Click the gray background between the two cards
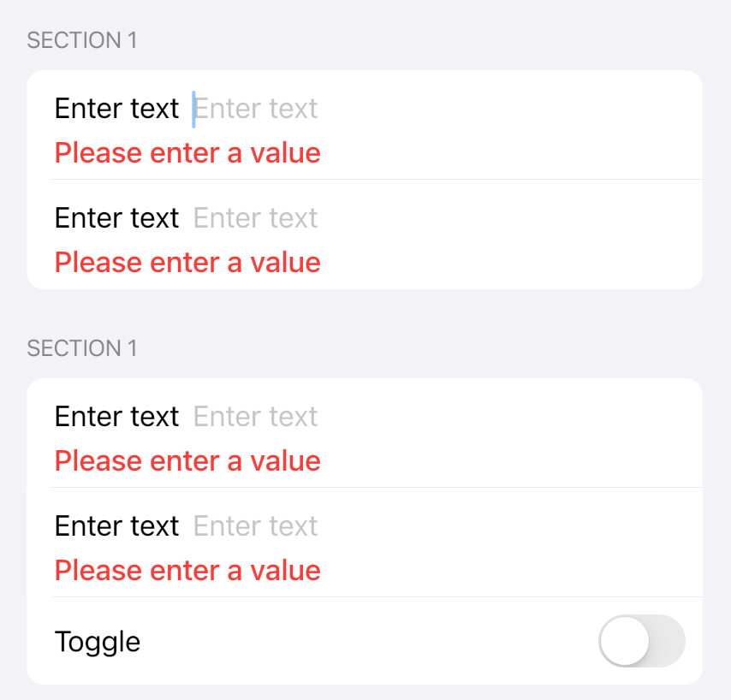Screen dimensions: 731x700 (365, 310)
